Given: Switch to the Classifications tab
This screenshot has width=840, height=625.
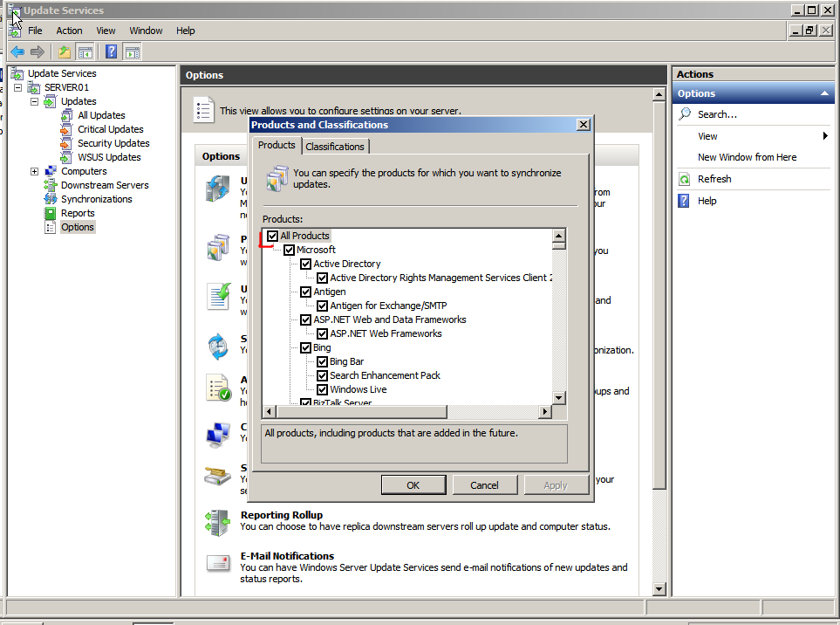Looking at the screenshot, I should (x=335, y=147).
